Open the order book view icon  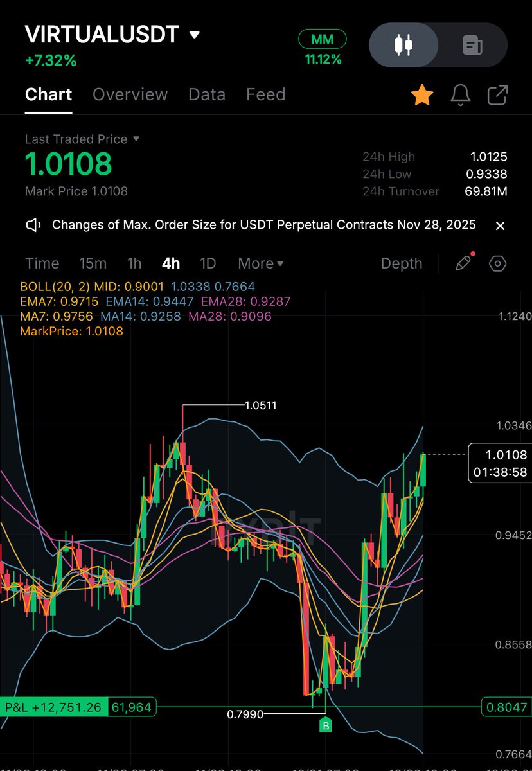(x=474, y=45)
